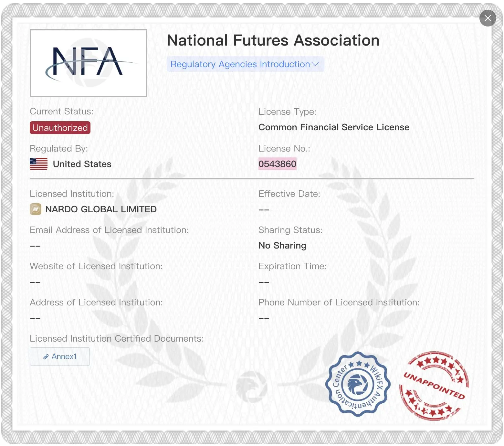The image size is (504, 446).
Task: Click Website of Licensed Institution label
Action: 96,266
